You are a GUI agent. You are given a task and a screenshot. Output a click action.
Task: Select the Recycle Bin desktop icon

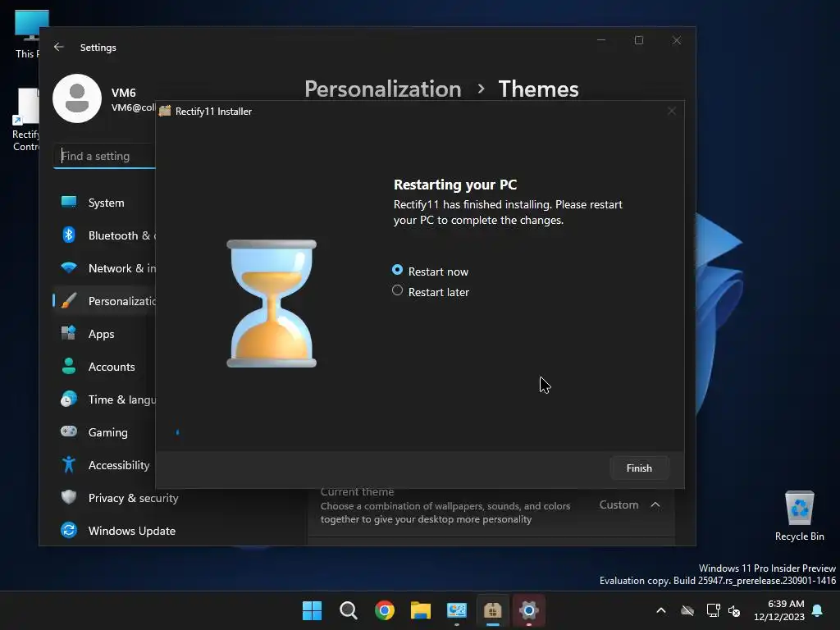tap(799, 516)
